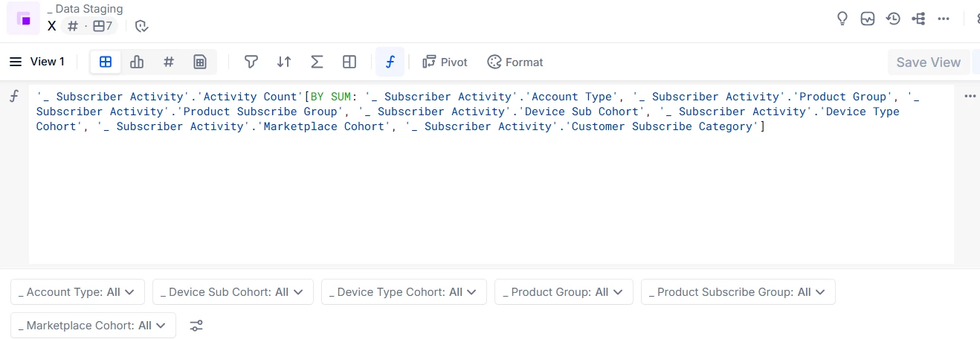Open the sort arrows tool
Viewport: 980px width, 339px height.
tap(284, 62)
